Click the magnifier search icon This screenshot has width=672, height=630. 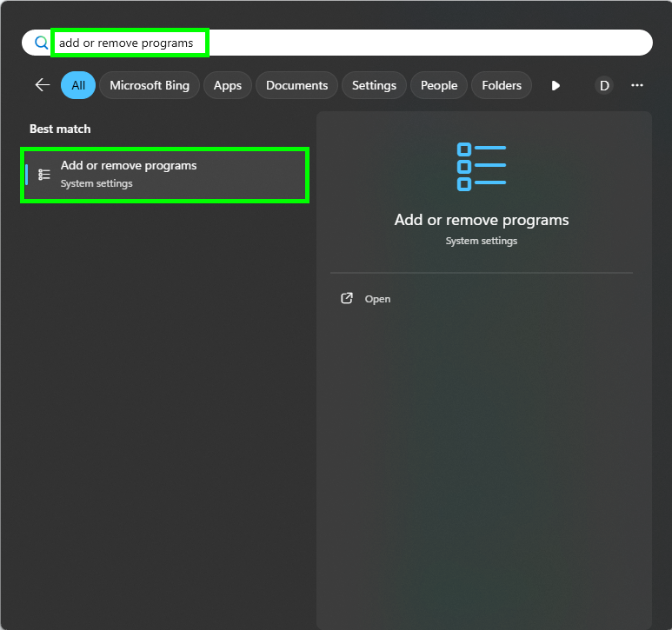pyautogui.click(x=41, y=43)
